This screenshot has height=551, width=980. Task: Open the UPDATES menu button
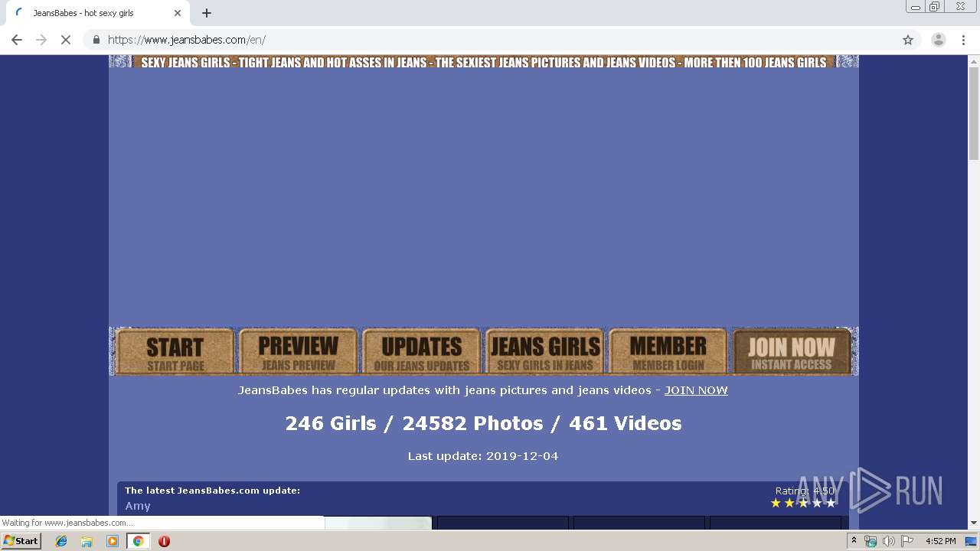(x=421, y=352)
